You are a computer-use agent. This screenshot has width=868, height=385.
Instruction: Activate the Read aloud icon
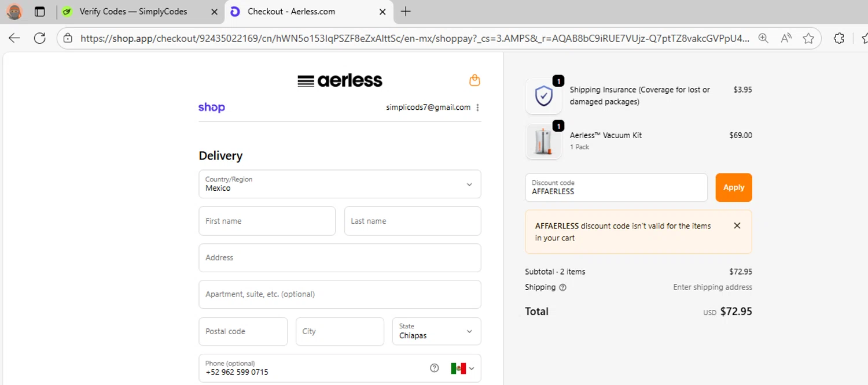[786, 38]
